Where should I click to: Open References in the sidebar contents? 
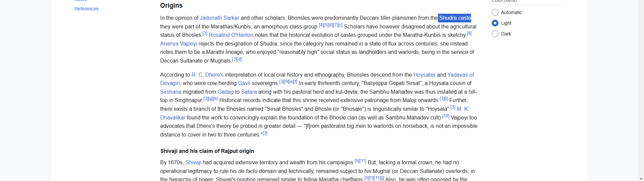(x=86, y=9)
